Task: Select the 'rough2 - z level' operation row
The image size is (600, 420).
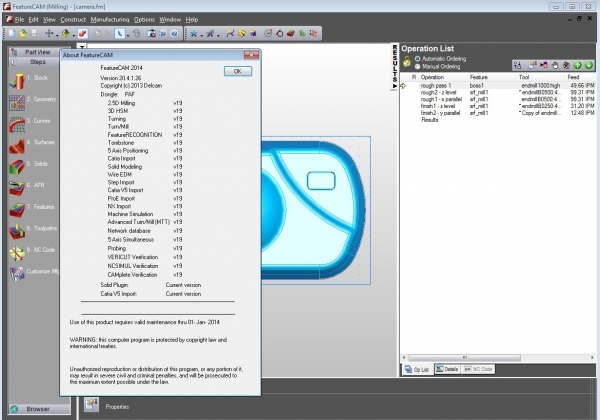Action: 499,93
